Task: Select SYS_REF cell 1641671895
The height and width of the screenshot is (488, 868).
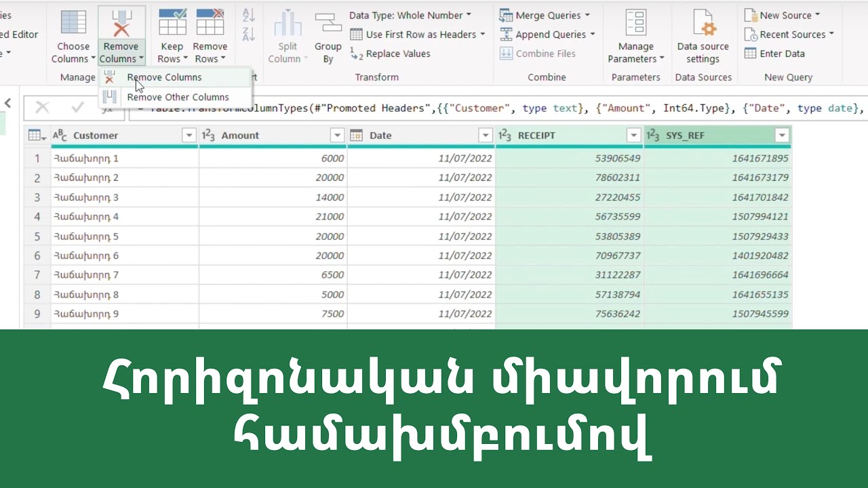Action: (x=717, y=158)
